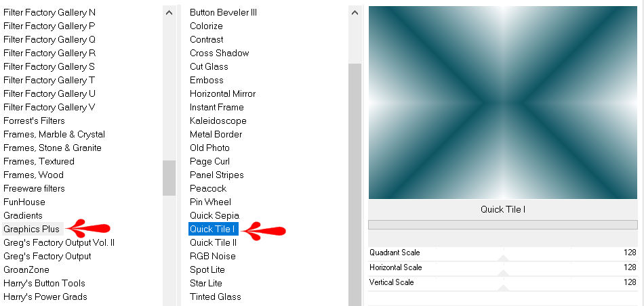Select the Tinted Glass filter
Image resolution: width=644 pixels, height=306 pixels.
[215, 297]
